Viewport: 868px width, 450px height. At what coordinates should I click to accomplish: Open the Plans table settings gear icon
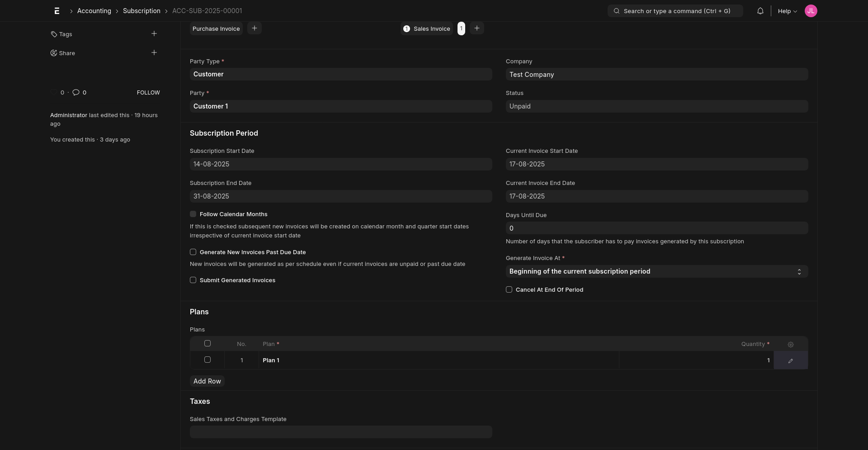click(790, 344)
